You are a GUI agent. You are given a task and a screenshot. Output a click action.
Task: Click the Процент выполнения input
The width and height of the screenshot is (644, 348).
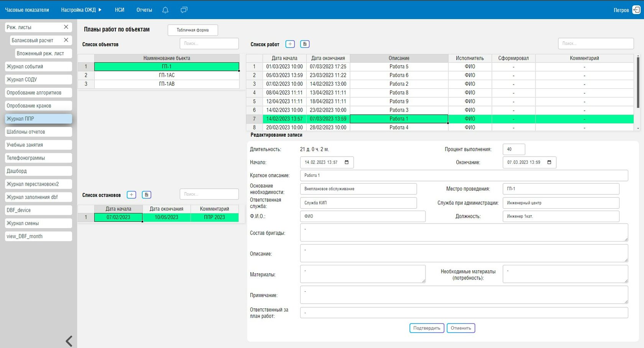pyautogui.click(x=514, y=149)
